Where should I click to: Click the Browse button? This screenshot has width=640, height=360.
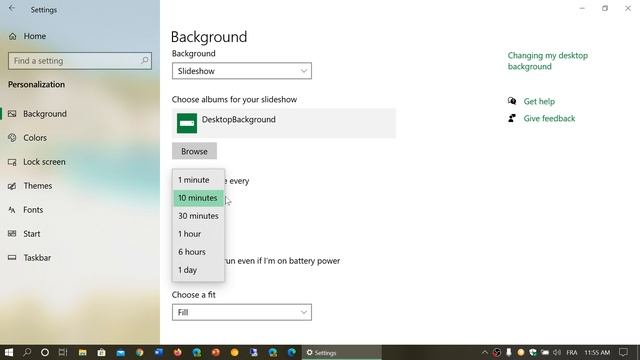tap(194, 151)
